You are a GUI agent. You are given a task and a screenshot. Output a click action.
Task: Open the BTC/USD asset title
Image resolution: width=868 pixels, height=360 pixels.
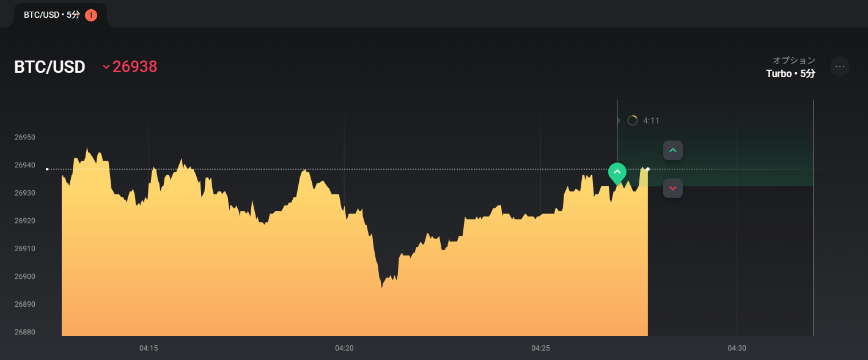coord(50,67)
